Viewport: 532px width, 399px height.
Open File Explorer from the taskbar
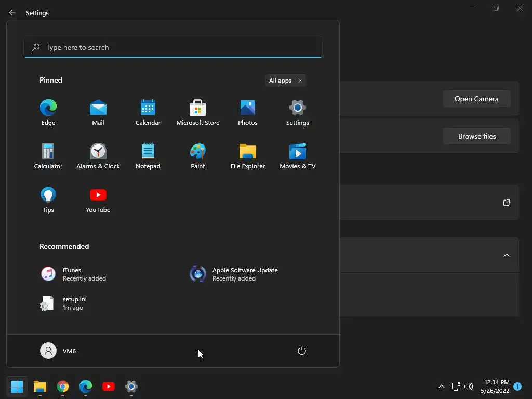click(x=39, y=387)
